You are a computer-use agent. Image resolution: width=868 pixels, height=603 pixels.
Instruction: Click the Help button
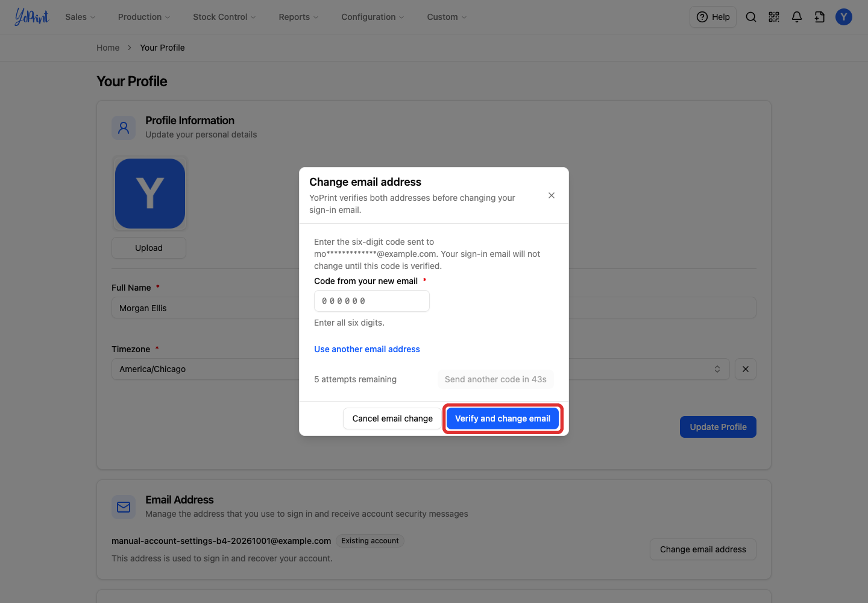point(713,17)
